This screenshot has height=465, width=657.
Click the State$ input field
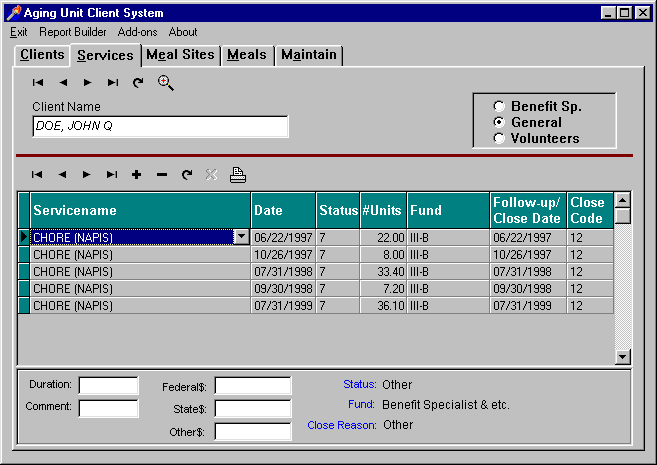click(x=253, y=408)
